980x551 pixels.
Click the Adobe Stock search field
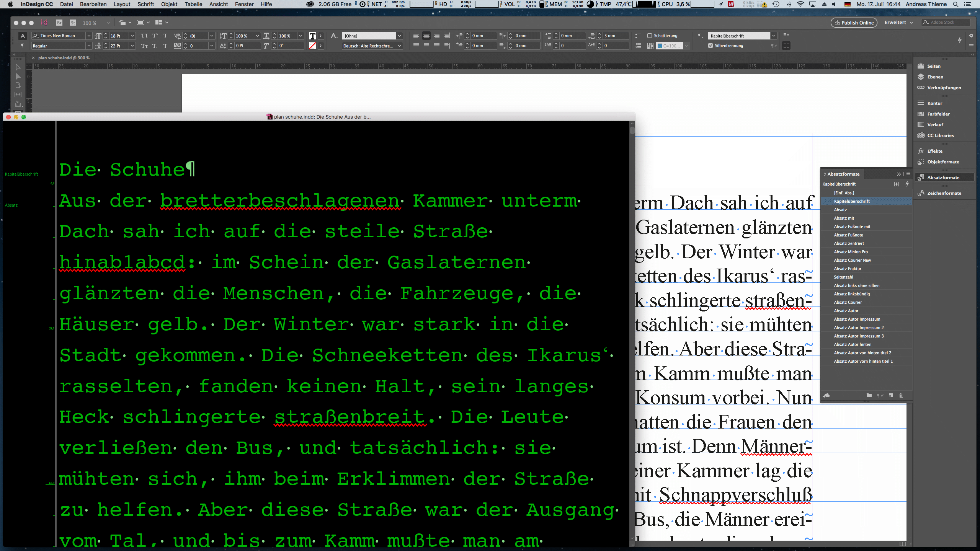coord(946,23)
